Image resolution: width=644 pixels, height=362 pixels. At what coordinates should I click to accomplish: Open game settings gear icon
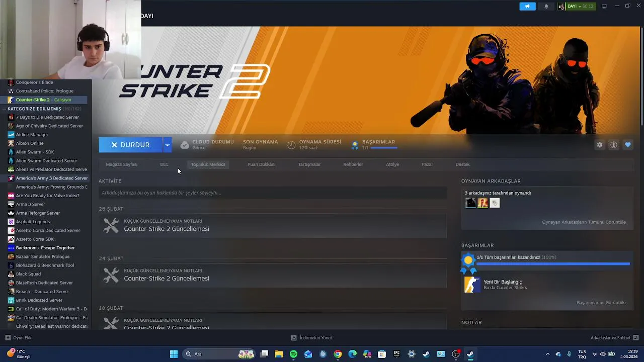click(600, 145)
